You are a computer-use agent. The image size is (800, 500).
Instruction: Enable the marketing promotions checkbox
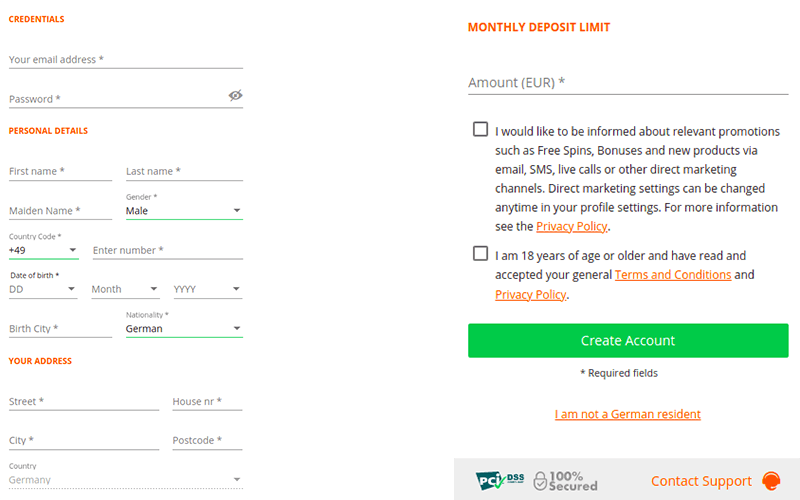(x=481, y=129)
